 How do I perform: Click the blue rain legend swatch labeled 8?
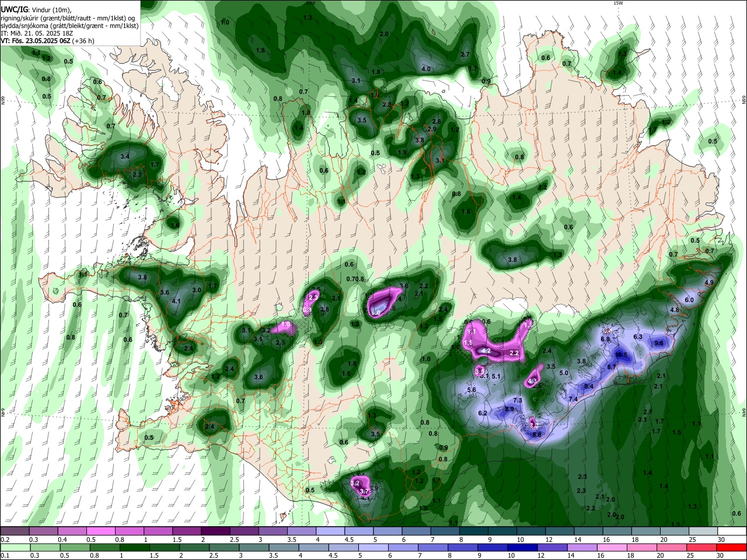tap(463, 548)
